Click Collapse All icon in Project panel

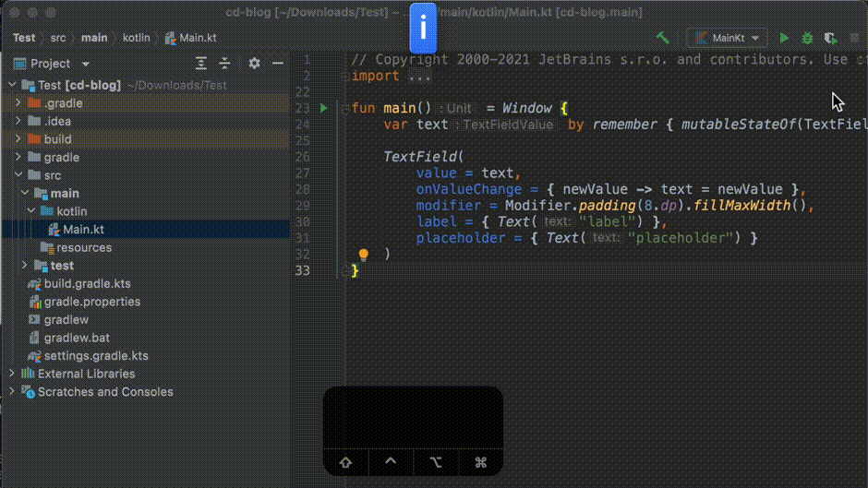[224, 64]
